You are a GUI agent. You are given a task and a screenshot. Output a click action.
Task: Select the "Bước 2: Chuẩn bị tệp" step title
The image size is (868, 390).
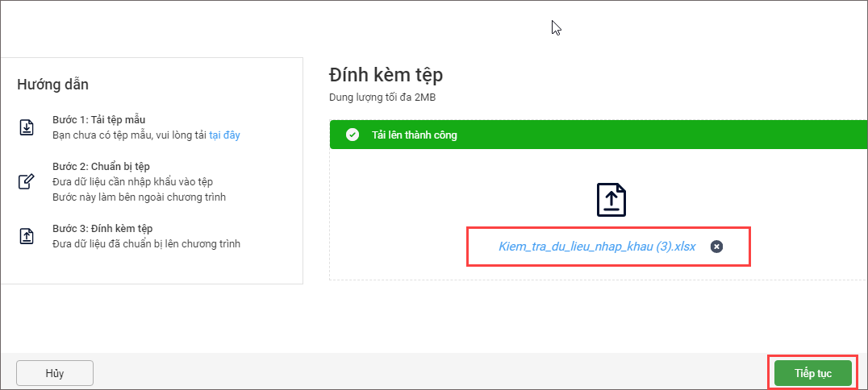pyautogui.click(x=101, y=166)
